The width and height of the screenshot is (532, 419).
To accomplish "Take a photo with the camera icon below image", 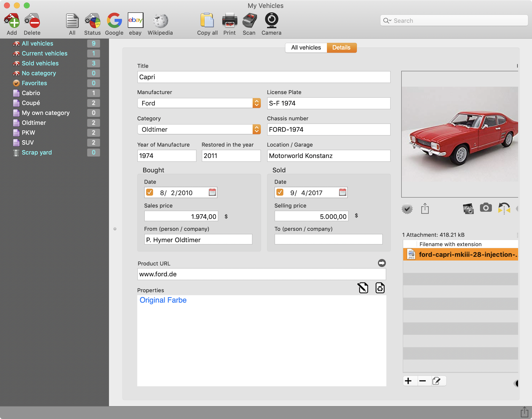I will (486, 208).
